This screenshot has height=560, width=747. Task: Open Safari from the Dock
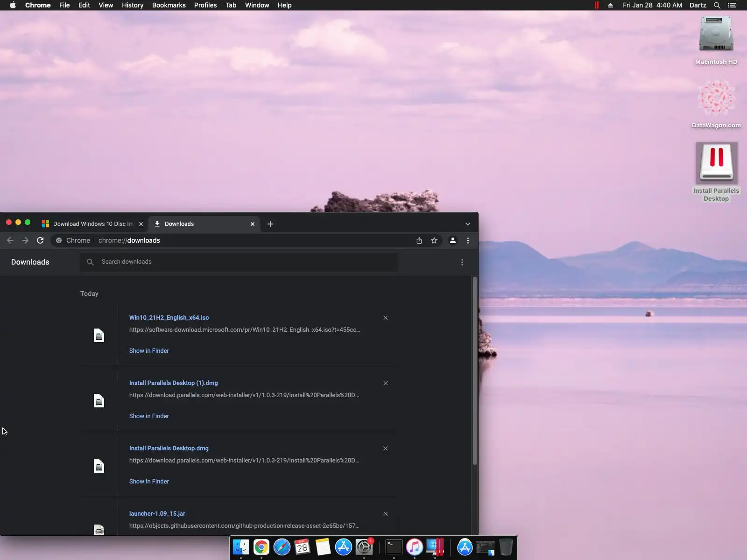tap(282, 547)
